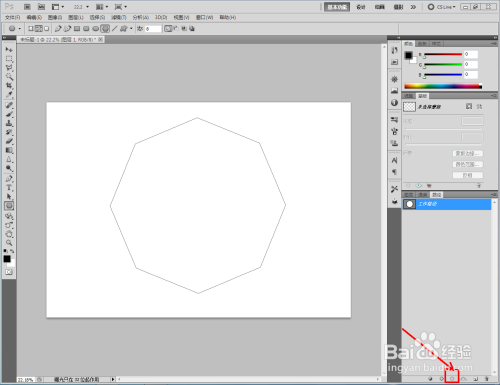The height and width of the screenshot is (385, 500).
Task: Open the CS Live dropdown
Action: 442,7
